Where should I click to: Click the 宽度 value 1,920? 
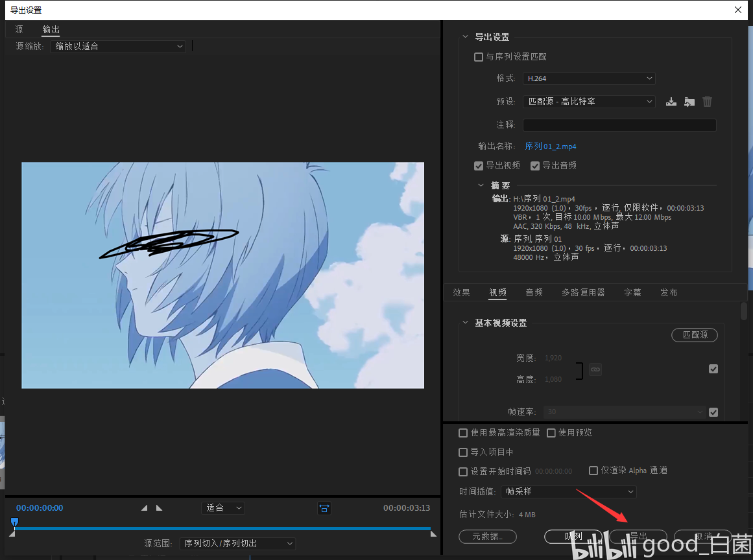(553, 358)
